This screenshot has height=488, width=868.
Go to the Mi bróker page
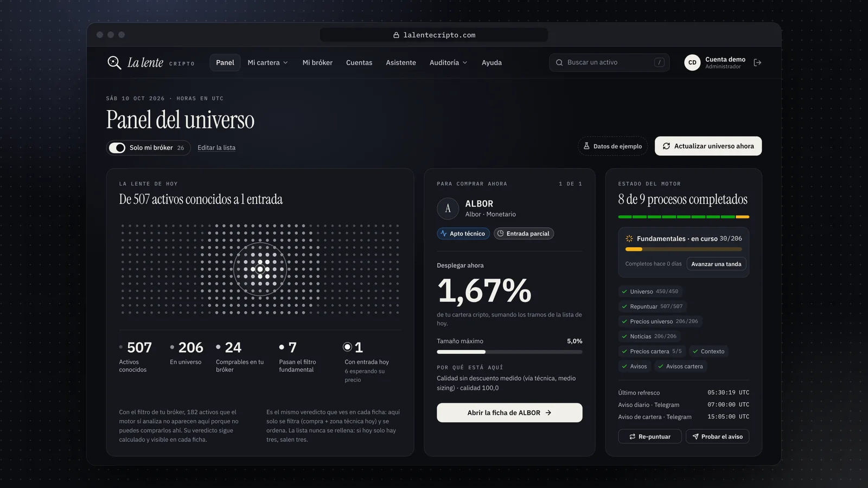317,63
